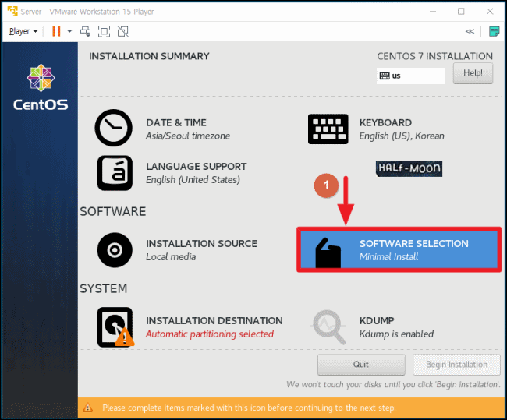
Task: Click the SOFTWARE SELECTION label
Action: 414,244
